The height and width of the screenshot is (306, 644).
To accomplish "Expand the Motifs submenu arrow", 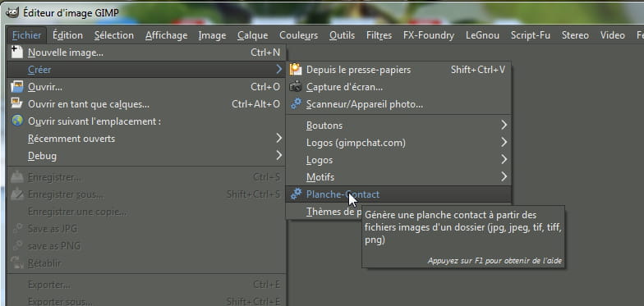I will click(504, 177).
